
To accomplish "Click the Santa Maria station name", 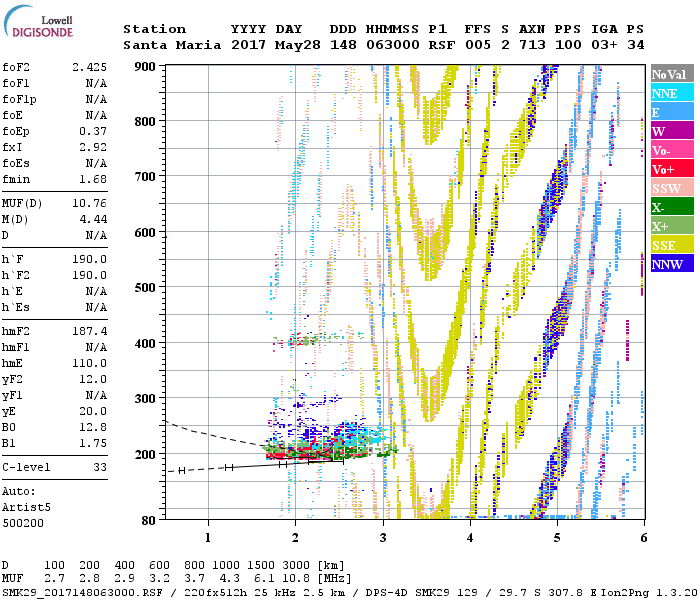I will tap(172, 45).
